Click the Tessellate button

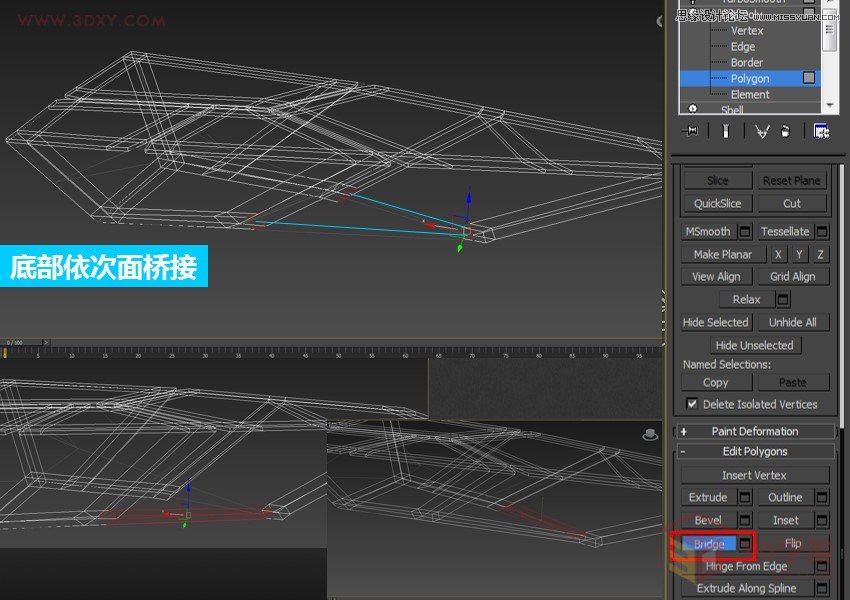(x=785, y=231)
